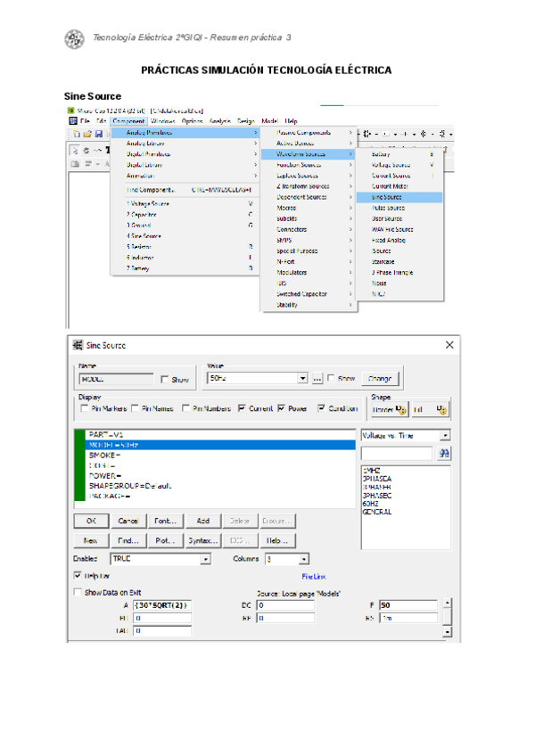This screenshot has height=756, width=535.
Task: Click the Plot... button
Action: (166, 541)
